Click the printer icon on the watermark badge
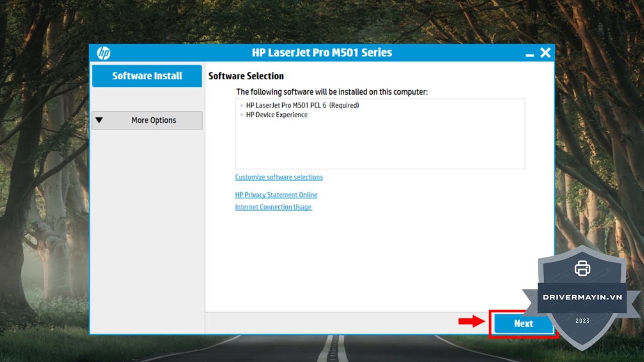The width and height of the screenshot is (644, 362). [x=582, y=268]
